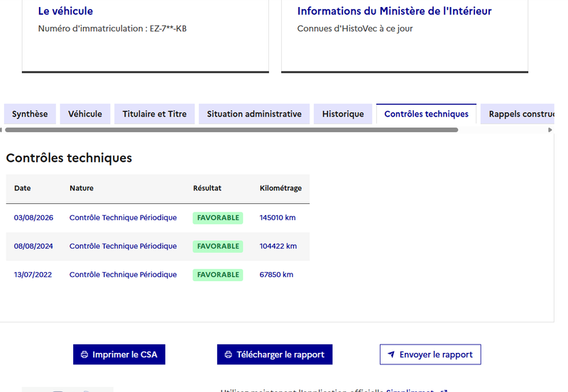Click the Télécharger le rapport button

click(275, 354)
